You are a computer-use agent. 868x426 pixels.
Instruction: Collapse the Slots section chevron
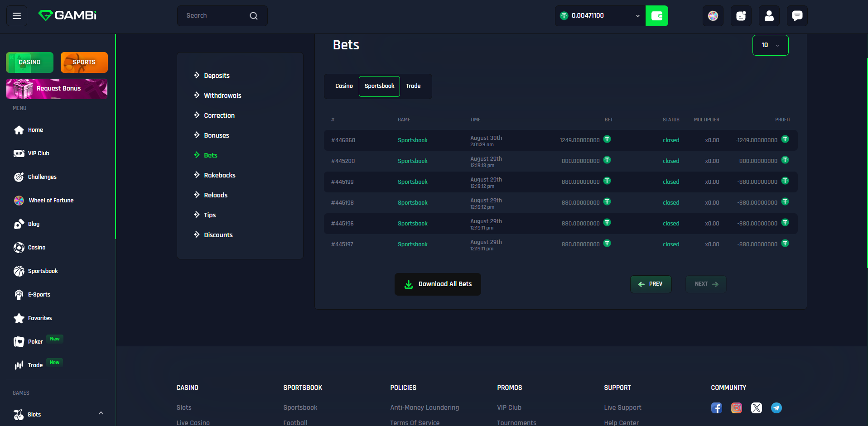(101, 413)
